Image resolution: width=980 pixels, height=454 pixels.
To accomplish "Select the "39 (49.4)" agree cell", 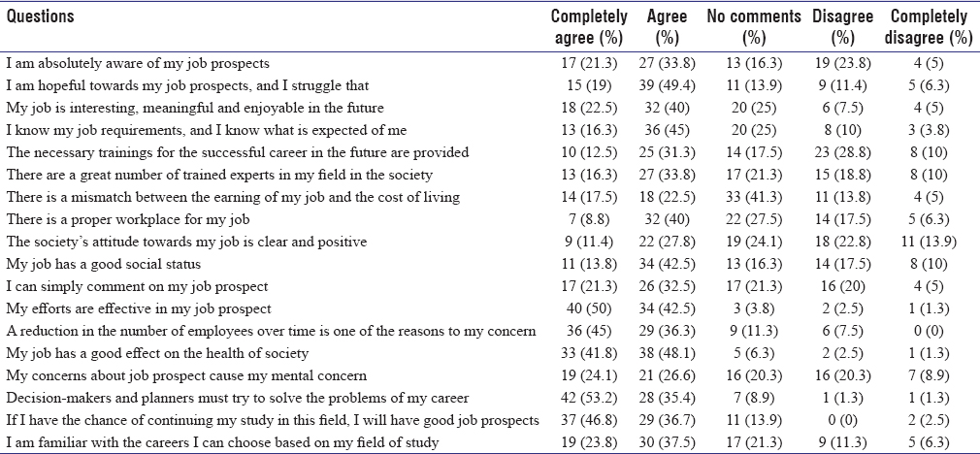I will 667,85.
